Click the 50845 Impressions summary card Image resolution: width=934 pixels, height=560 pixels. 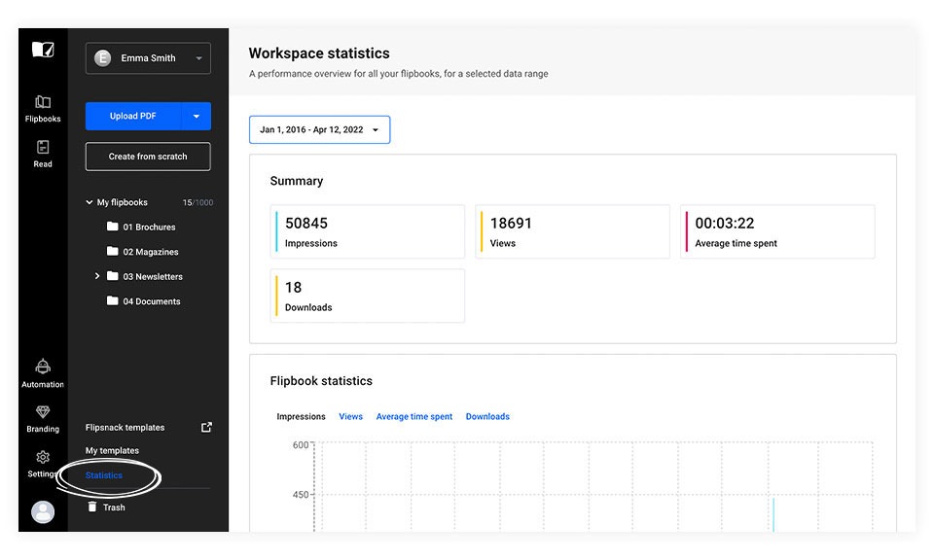(368, 231)
